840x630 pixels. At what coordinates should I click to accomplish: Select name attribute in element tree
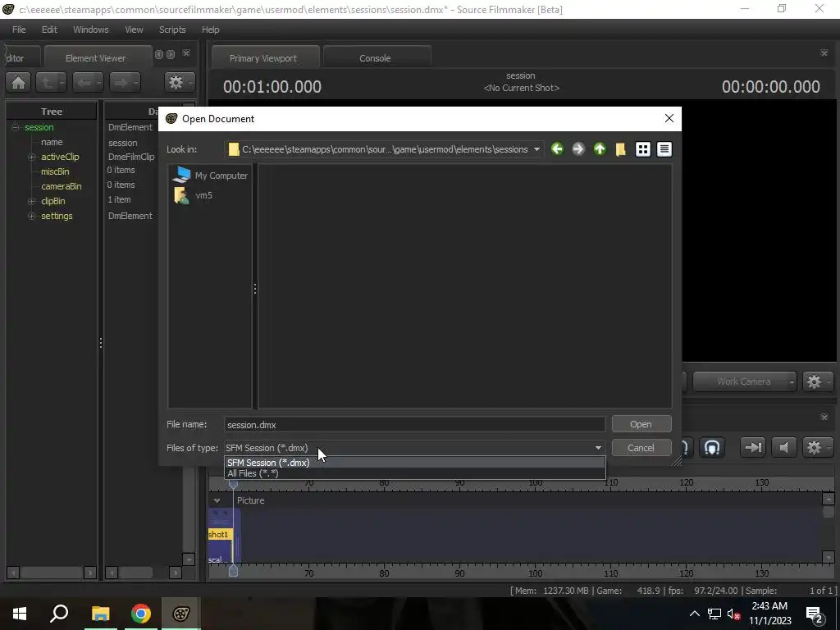point(52,142)
